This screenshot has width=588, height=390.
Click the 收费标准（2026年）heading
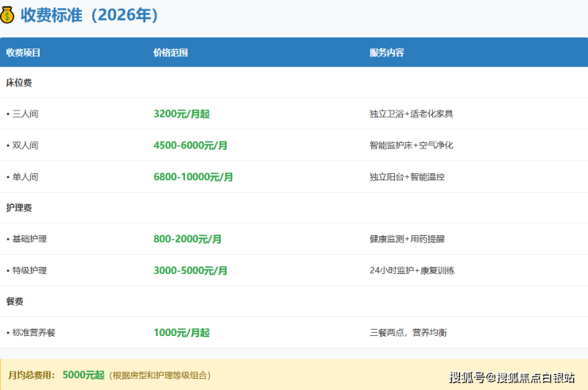click(x=91, y=15)
